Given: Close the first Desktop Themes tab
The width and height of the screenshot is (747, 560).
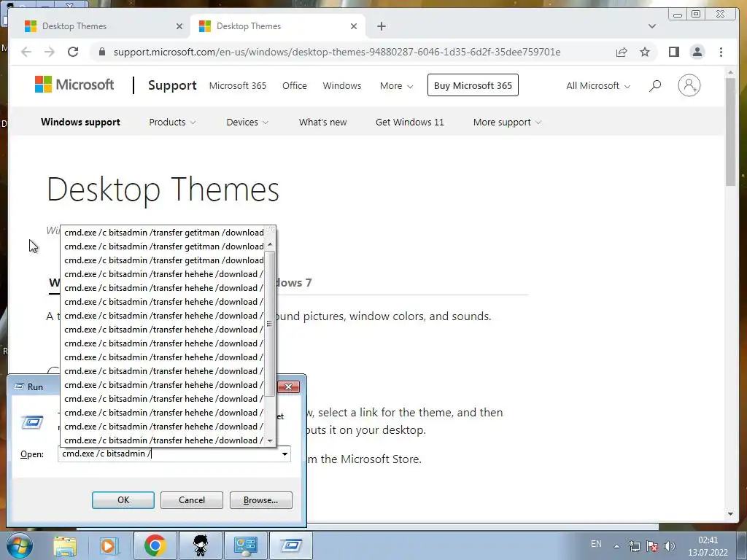Looking at the screenshot, I should point(179,26).
